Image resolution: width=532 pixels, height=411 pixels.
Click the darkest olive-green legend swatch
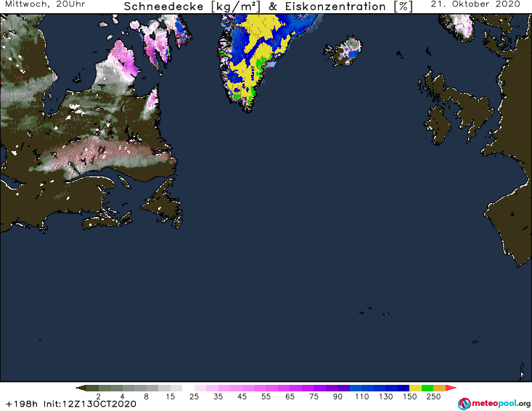click(92, 388)
